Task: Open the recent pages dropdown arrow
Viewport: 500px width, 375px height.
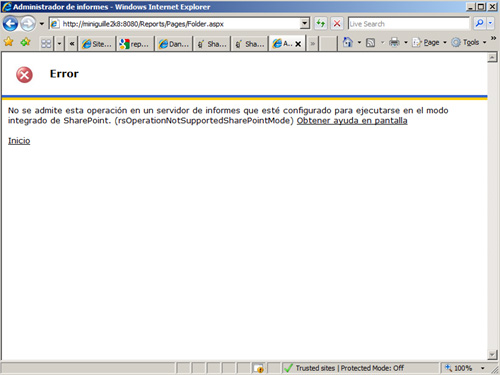Action: tap(42, 24)
